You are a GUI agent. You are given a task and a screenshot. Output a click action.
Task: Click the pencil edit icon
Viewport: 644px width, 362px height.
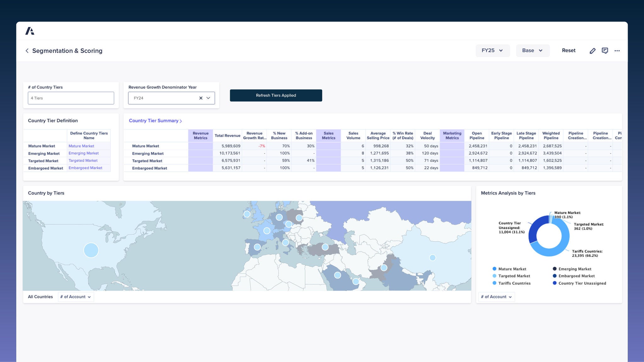point(592,51)
